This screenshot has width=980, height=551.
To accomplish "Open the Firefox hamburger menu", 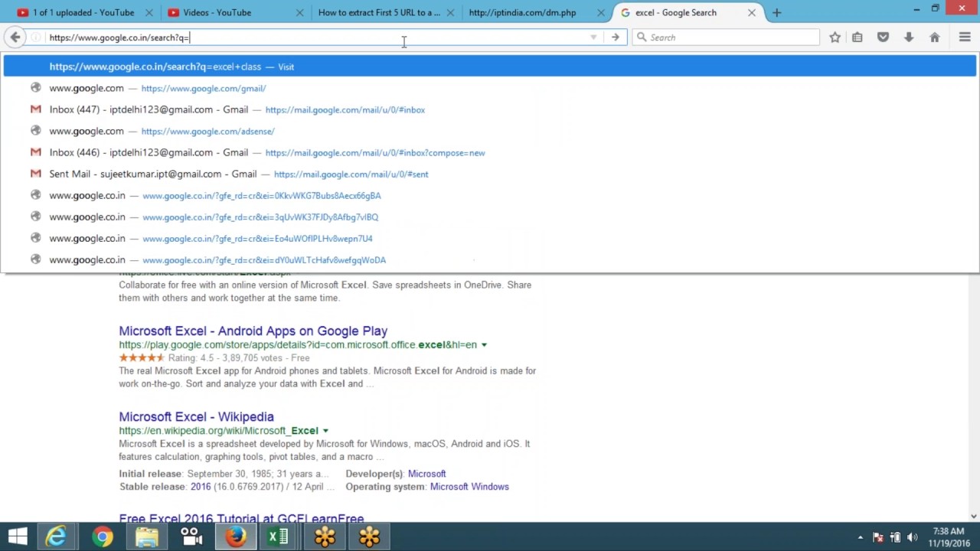I will [965, 37].
